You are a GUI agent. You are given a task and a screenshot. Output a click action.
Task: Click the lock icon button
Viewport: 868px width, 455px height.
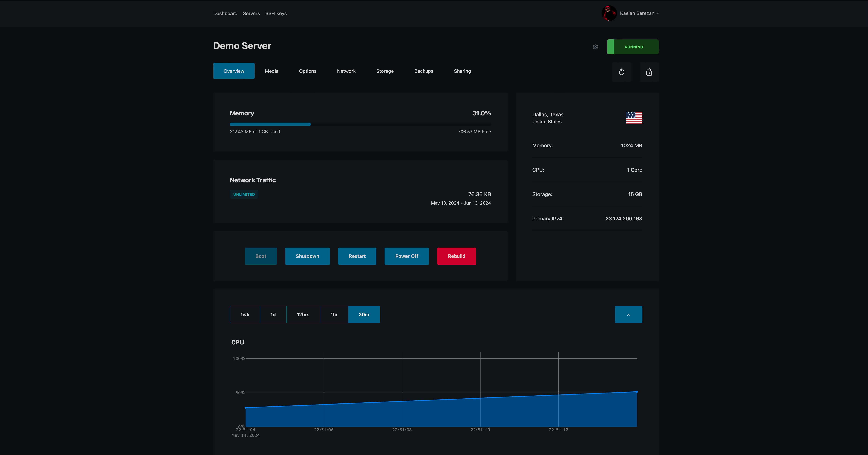point(649,72)
